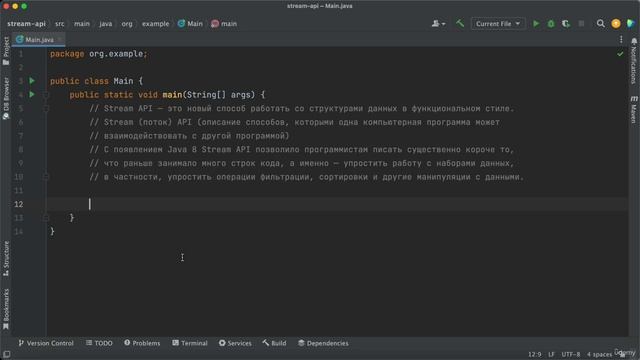This screenshot has width=640, height=360.
Task: Click Main class breadcrumb
Action: point(190,24)
